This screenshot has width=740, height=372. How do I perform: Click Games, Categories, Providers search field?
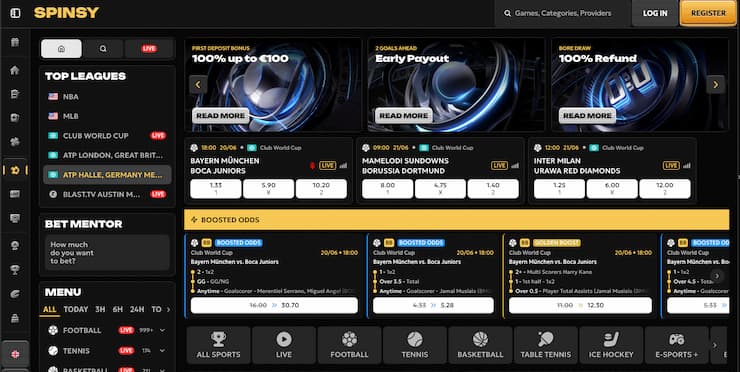pyautogui.click(x=562, y=13)
